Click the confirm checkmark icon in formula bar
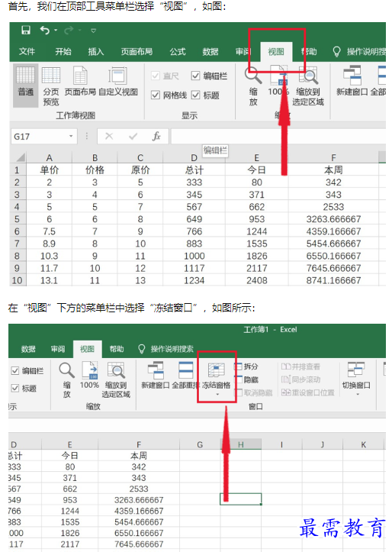The image size is (392, 552). [x=133, y=136]
